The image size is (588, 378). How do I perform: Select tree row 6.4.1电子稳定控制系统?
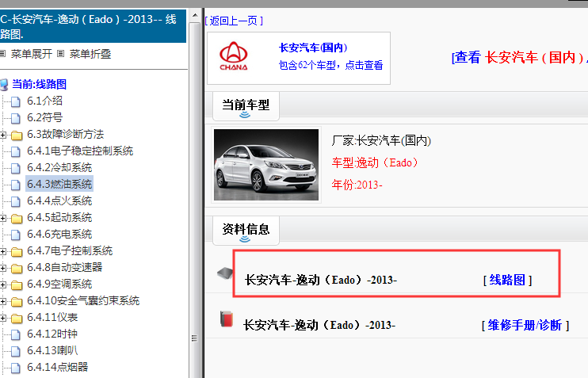coord(80,151)
